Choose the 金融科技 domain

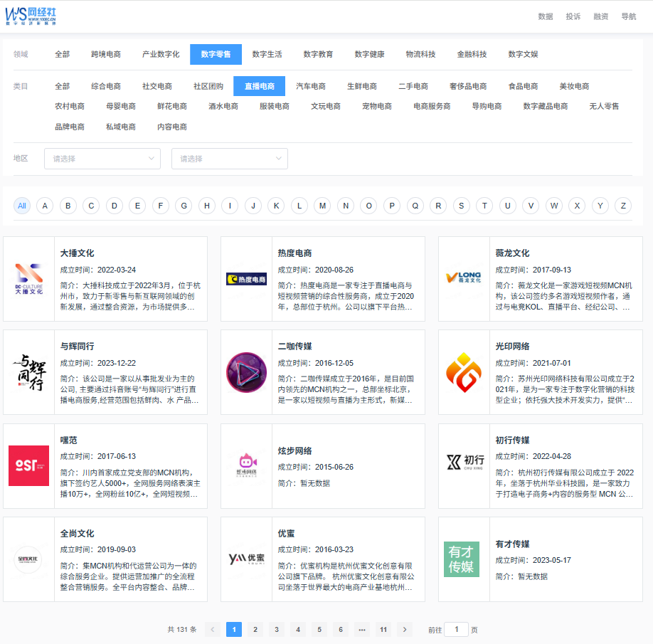(x=472, y=54)
